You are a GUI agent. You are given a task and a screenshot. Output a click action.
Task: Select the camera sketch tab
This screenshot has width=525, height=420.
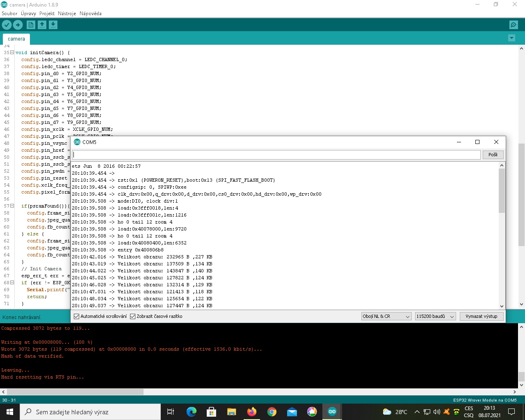[16, 39]
